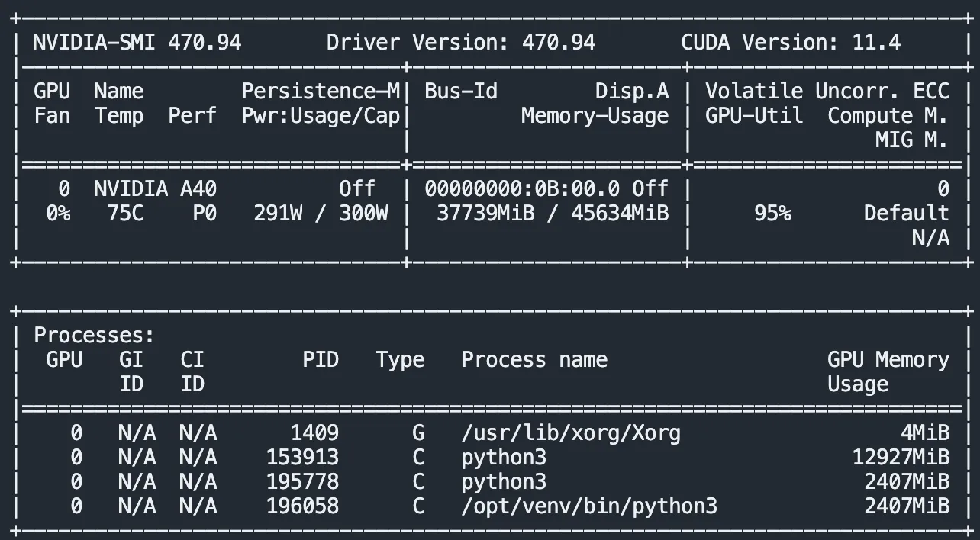Screen dimensions: 980x540
Task: Click PID 153913 in the process list
Action: (302, 458)
